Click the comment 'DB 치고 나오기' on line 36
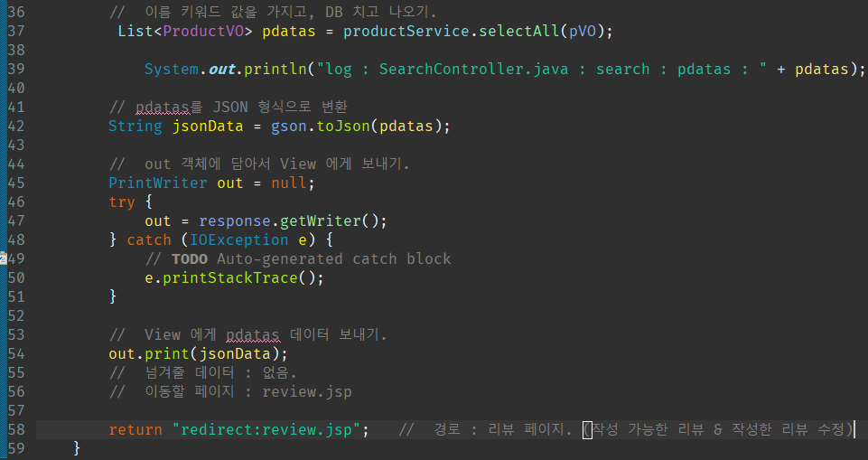 (x=381, y=12)
